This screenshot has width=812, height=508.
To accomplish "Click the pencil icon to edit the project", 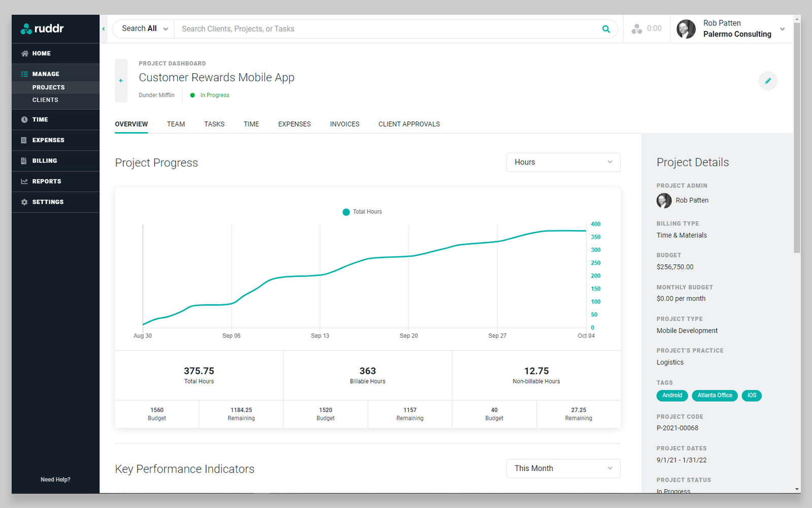I will coord(768,81).
